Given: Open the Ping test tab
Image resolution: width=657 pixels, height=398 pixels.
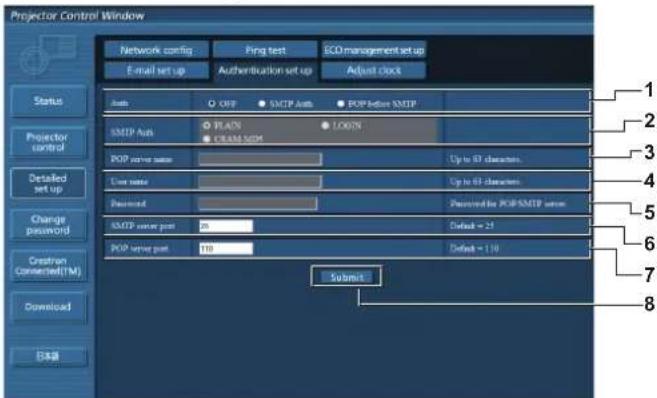Looking at the screenshot, I should click(x=265, y=50).
